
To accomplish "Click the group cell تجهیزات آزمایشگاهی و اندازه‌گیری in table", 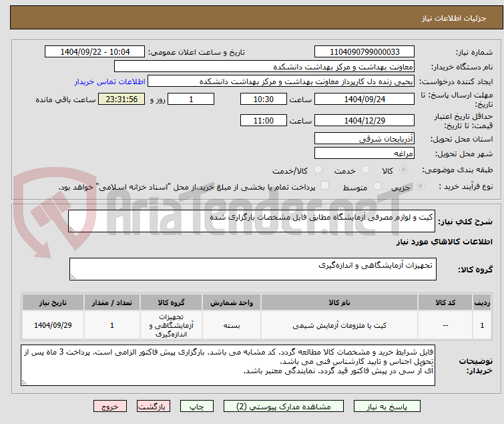I will click(171, 326).
